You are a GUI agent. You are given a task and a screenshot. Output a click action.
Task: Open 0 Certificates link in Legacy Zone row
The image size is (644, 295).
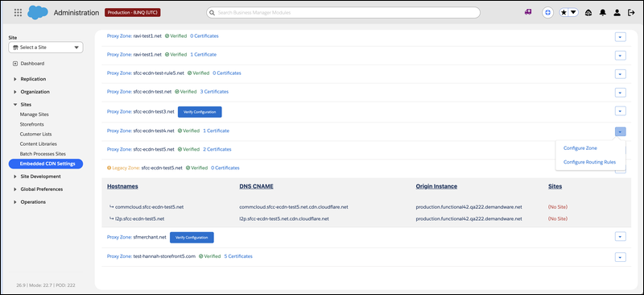pyautogui.click(x=225, y=168)
